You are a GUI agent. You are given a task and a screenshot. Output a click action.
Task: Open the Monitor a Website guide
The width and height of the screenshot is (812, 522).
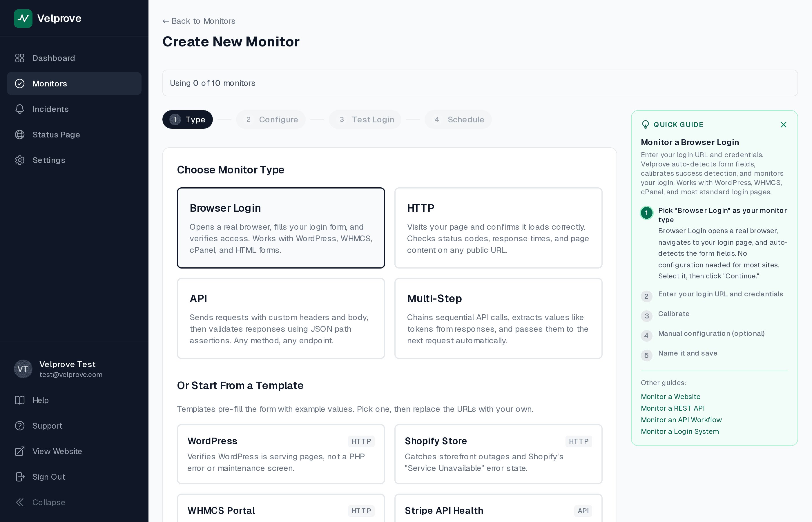(x=670, y=397)
